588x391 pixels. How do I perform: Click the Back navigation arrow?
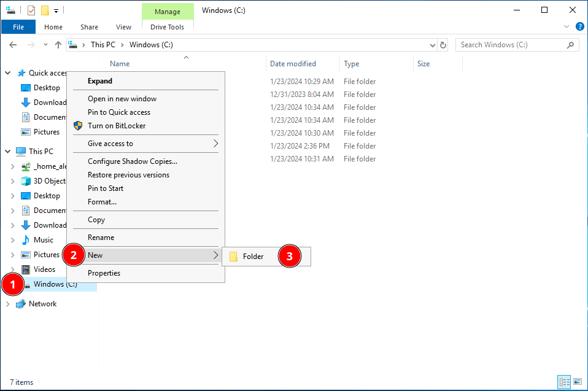pyautogui.click(x=14, y=45)
